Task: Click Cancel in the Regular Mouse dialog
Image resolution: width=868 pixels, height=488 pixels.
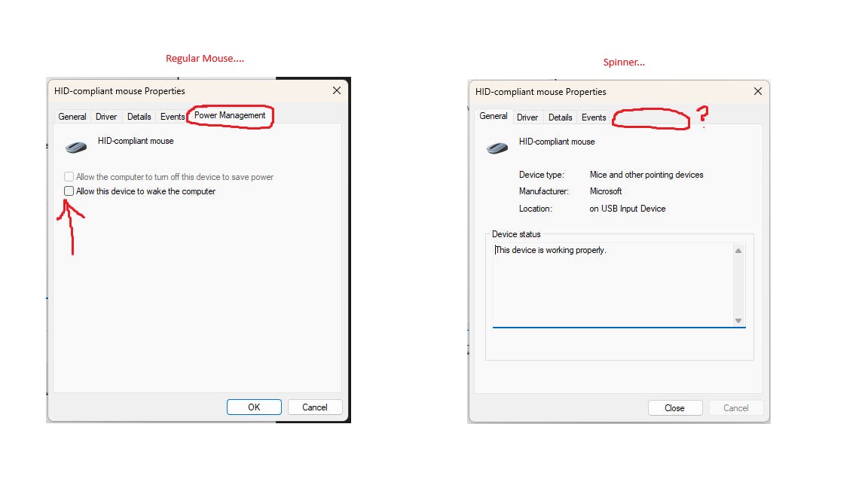Action: 315,407
